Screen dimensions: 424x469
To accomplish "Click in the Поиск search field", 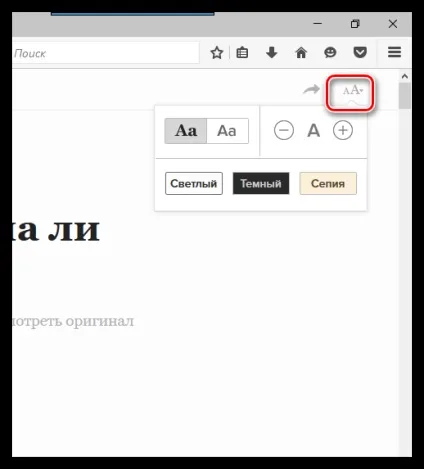I will pos(105,53).
